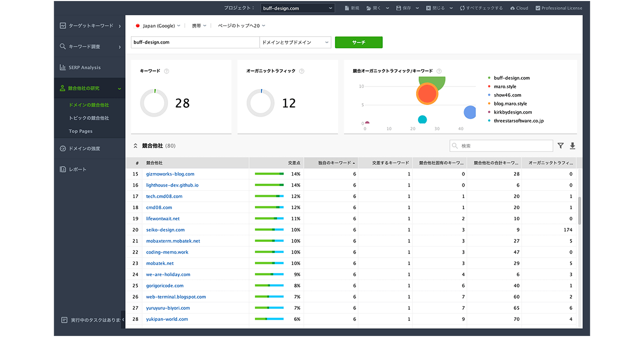
Task: Click the organic traffic help icon
Action: tap(302, 71)
